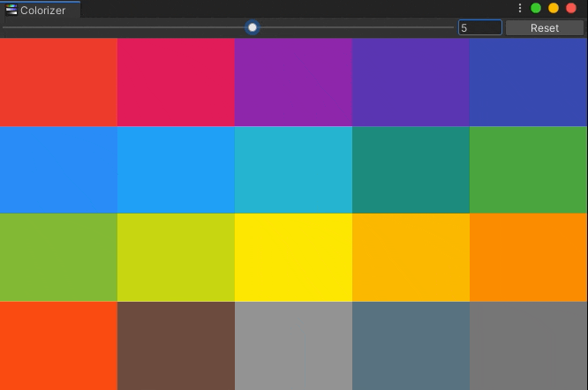Click the slider handle knob
Screen dimensions: 588x390
[x=253, y=27]
